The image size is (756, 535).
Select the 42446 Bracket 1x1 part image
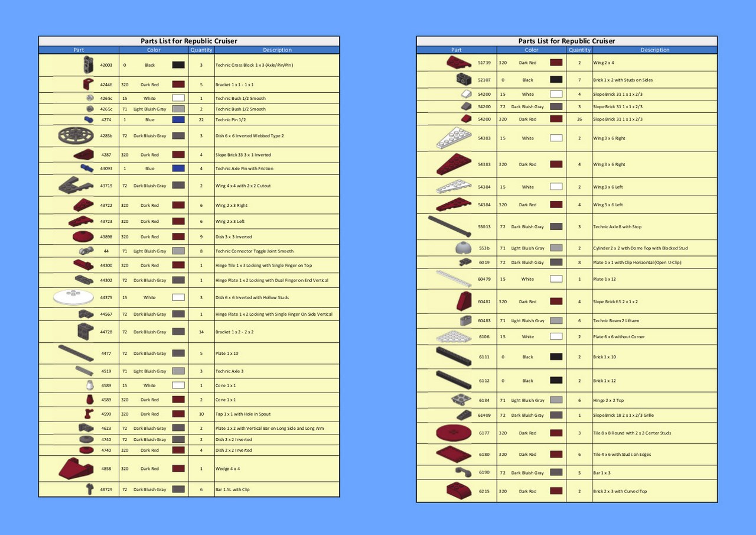click(89, 85)
